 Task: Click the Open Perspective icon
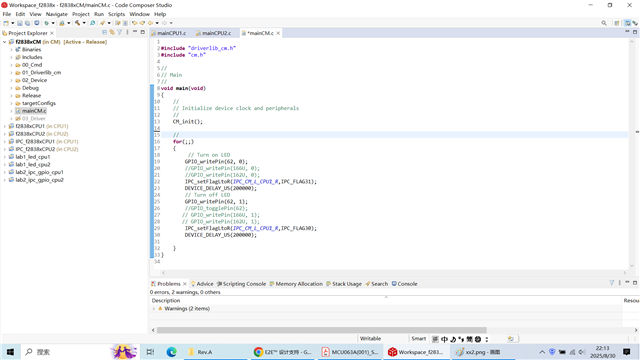click(617, 23)
